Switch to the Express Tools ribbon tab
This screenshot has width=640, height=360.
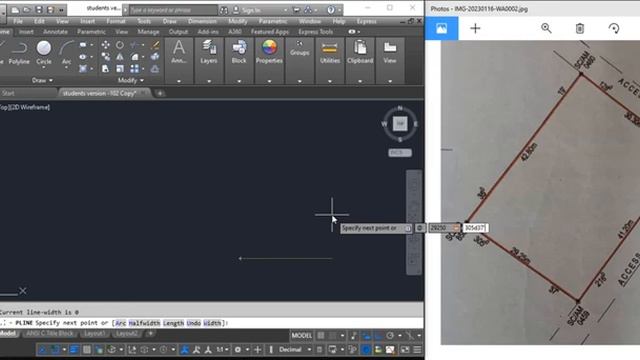click(x=316, y=31)
